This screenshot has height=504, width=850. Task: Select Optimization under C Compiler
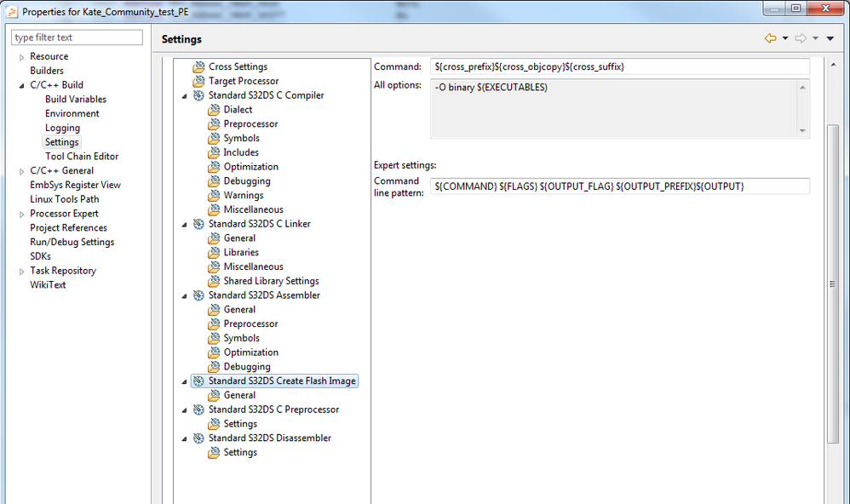(251, 167)
